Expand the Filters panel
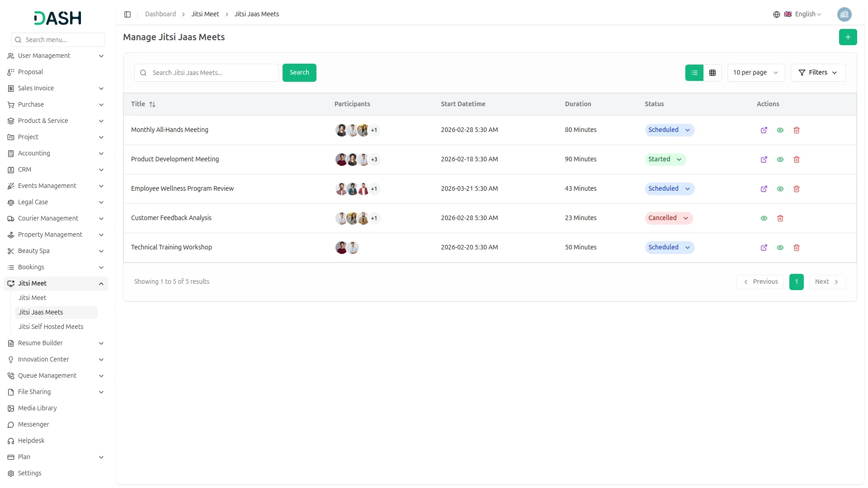 point(817,73)
